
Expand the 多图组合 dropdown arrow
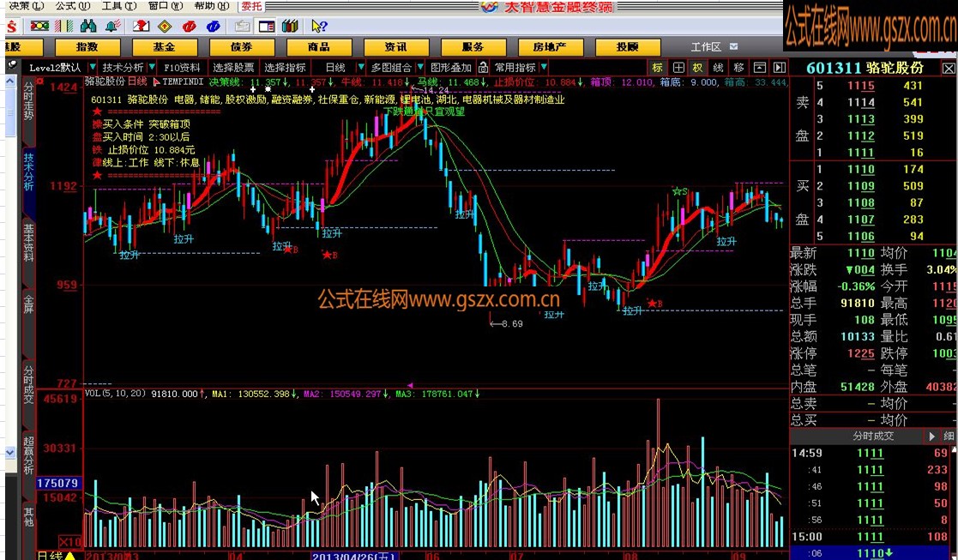(x=420, y=67)
